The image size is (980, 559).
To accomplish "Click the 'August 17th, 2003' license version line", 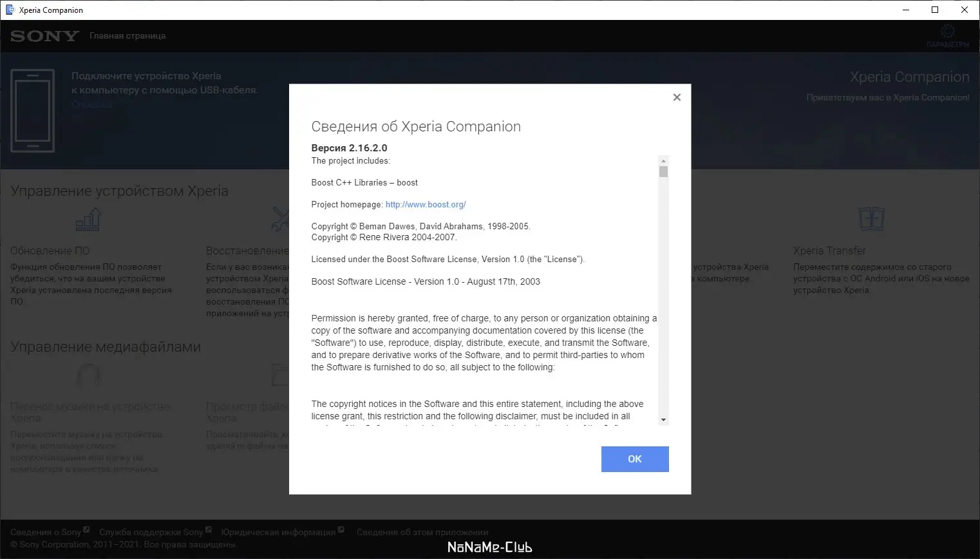I will point(426,282).
